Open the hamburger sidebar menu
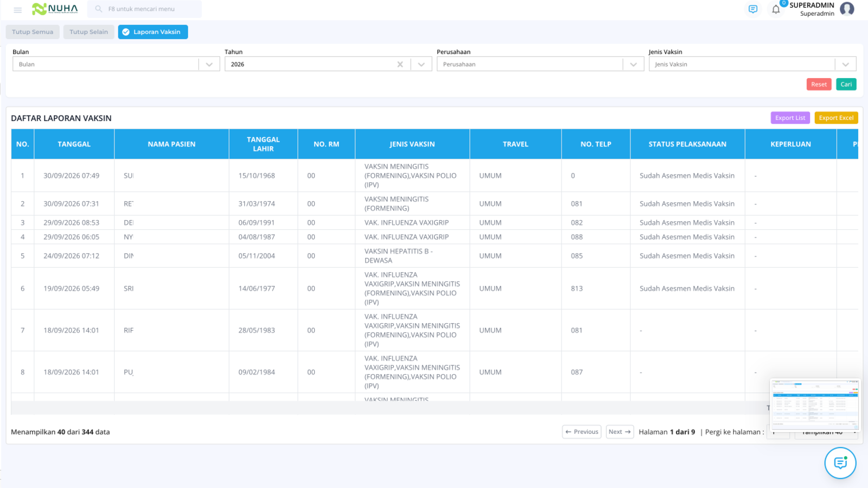This screenshot has width=868, height=488. pos(17,10)
